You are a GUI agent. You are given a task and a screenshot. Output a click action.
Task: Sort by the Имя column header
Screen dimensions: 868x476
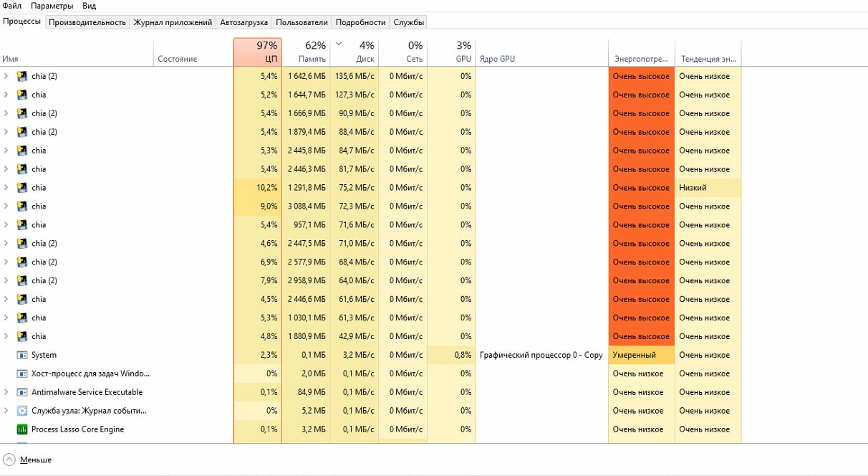coord(77,52)
